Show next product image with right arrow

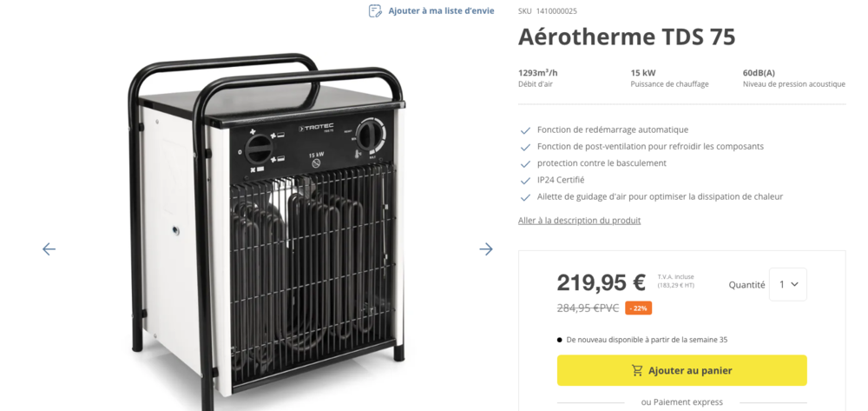pyautogui.click(x=486, y=249)
